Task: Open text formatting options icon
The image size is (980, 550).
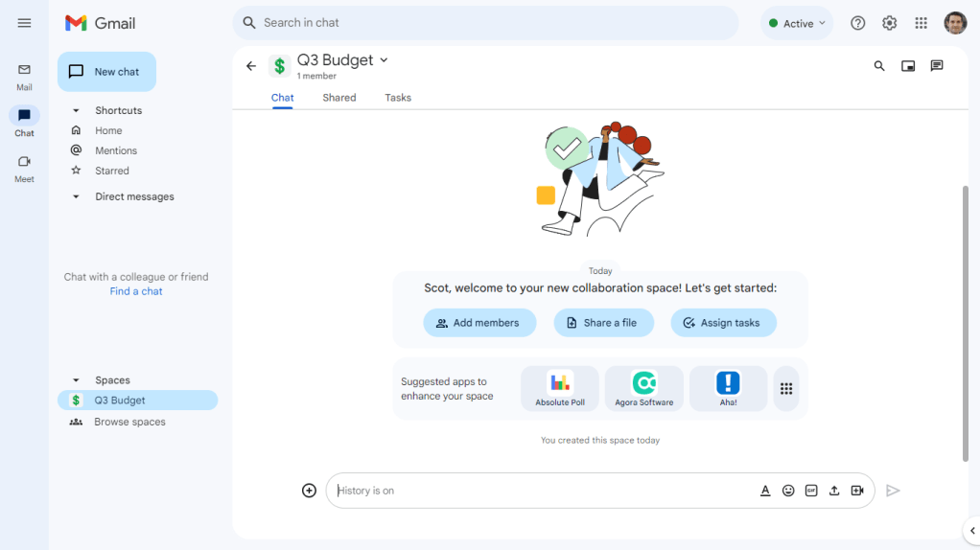Action: tap(765, 491)
